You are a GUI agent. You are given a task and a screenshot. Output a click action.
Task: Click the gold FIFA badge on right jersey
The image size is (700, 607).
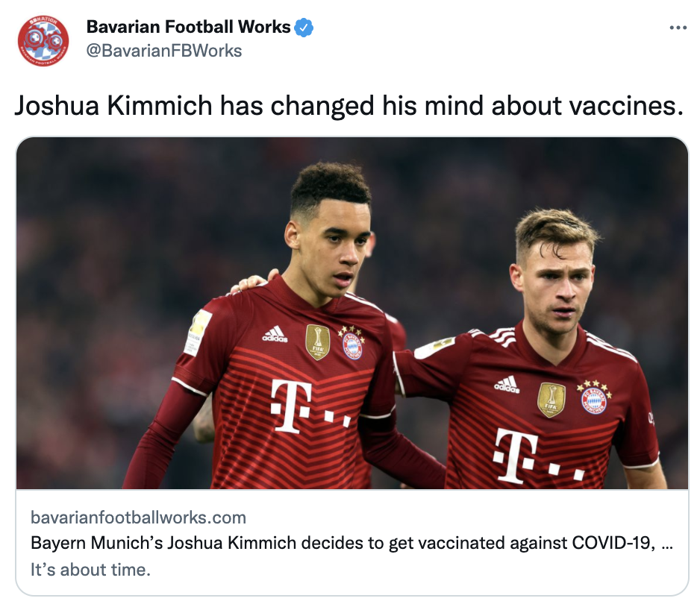coord(551,400)
